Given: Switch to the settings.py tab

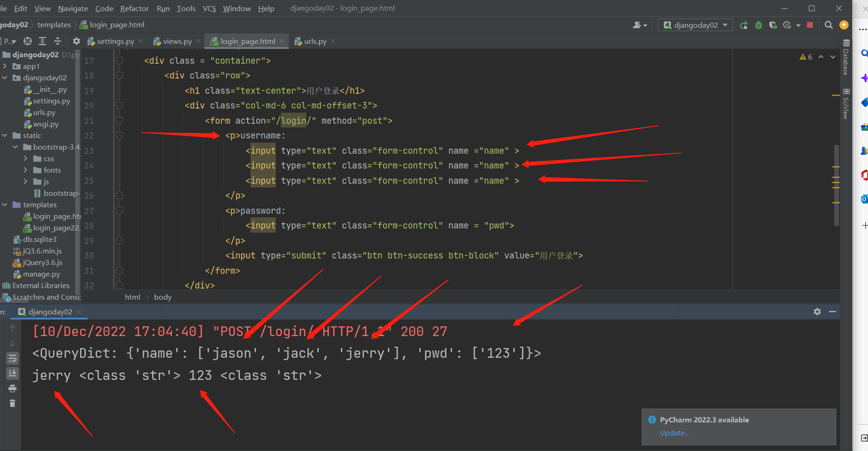Looking at the screenshot, I should pos(115,41).
